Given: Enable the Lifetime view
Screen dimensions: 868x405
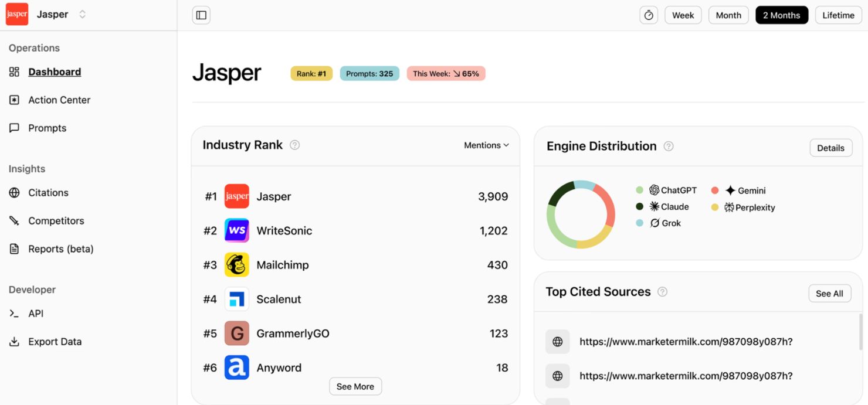Looking at the screenshot, I should (x=838, y=15).
